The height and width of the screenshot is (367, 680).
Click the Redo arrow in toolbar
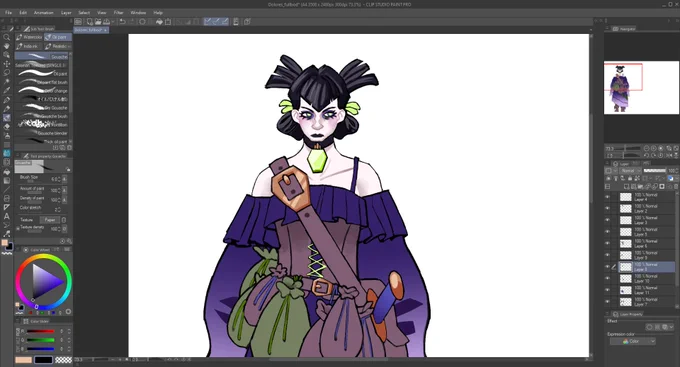coord(131,22)
